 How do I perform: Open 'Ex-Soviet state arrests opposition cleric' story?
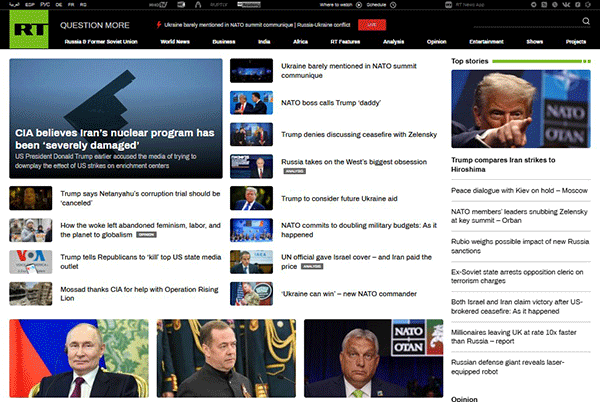(517, 276)
